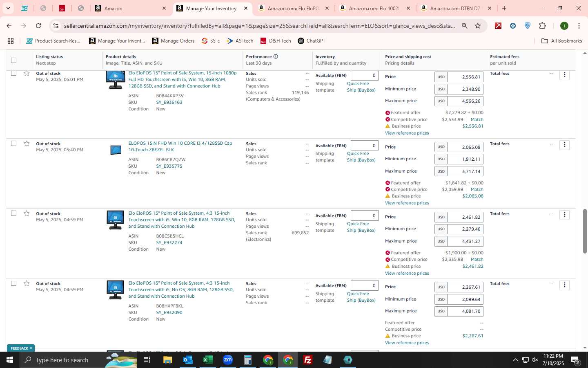Reload the Seller Central page

38,26
